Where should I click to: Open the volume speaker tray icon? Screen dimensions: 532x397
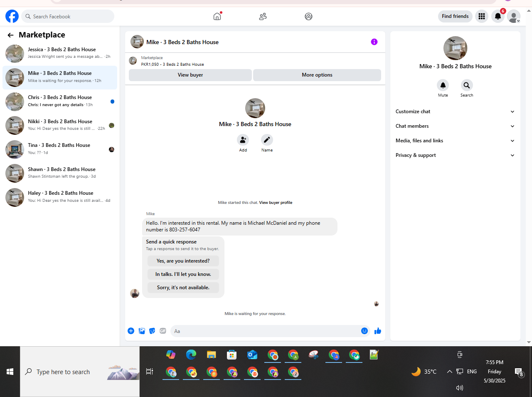(x=459, y=388)
